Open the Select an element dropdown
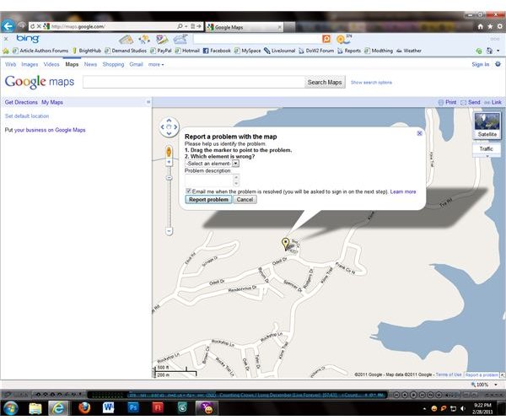Image resolution: width=506 pixels, height=420 pixels. tap(212, 164)
